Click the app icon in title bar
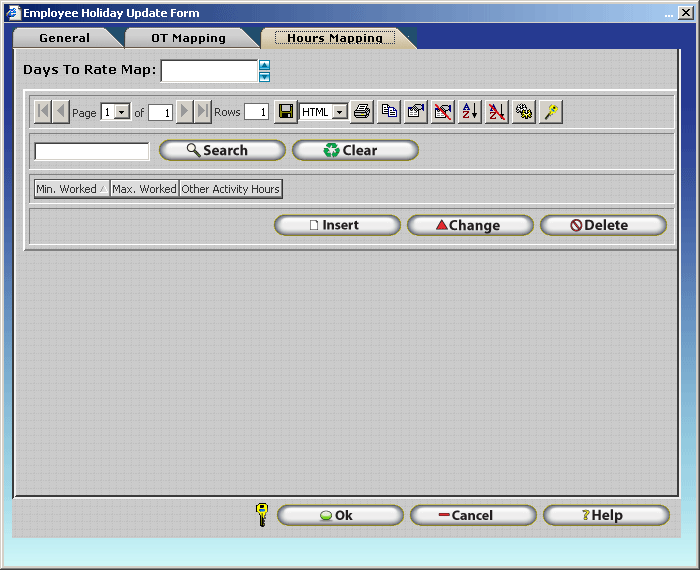700x570 pixels. [x=13, y=12]
